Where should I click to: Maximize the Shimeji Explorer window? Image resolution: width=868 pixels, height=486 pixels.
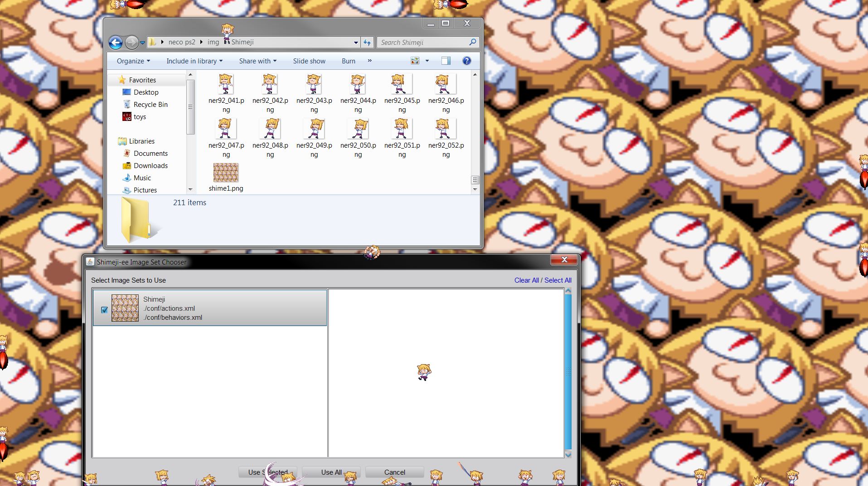[446, 23]
